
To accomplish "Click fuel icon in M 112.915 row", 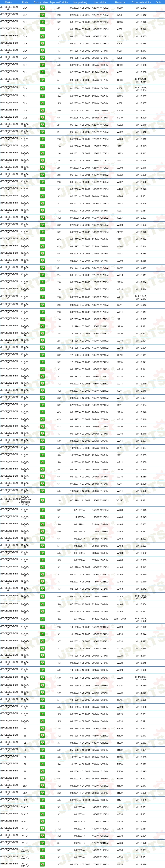I will click(x=42, y=146).
